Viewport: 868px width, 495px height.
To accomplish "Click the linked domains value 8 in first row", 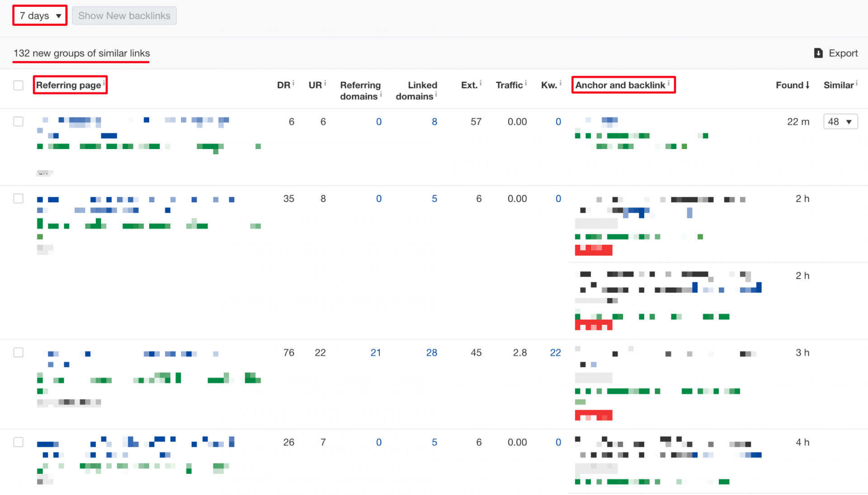I will pos(434,121).
